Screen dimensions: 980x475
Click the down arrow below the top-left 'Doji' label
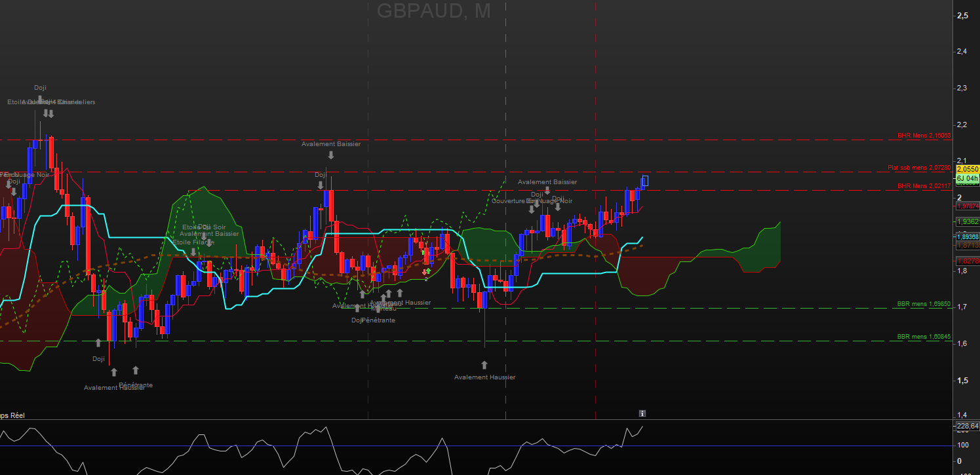pos(40,100)
